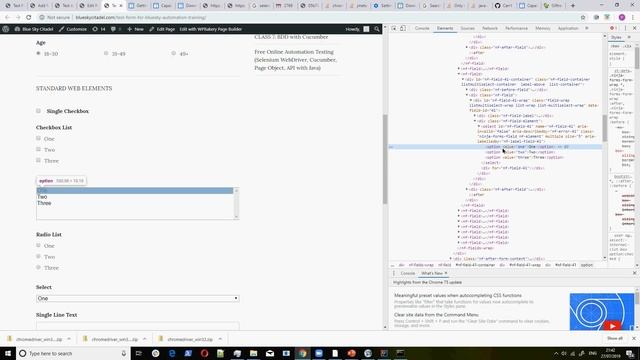
Task: Collapse the select nf-field-41 node
Action: (479, 126)
